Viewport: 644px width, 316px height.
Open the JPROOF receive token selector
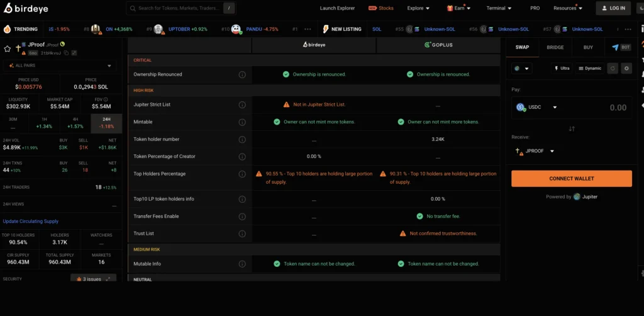pyautogui.click(x=535, y=151)
